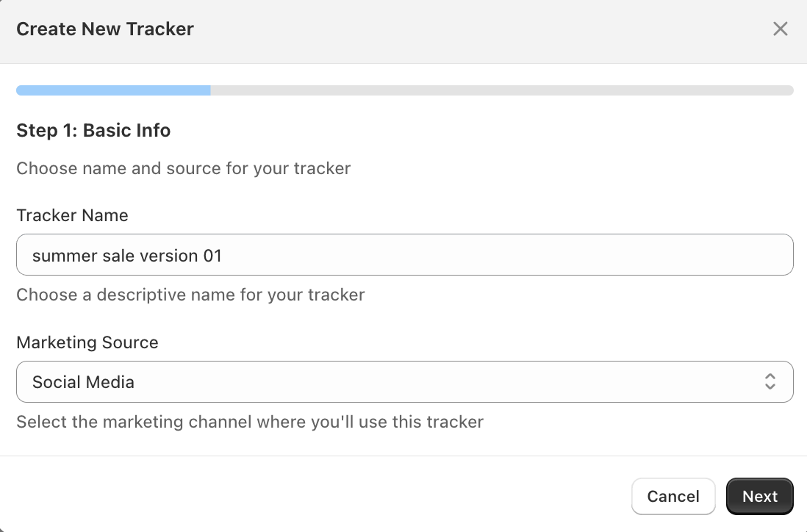807x532 pixels.
Task: Click the Tracker Name input field
Action: pos(404,254)
